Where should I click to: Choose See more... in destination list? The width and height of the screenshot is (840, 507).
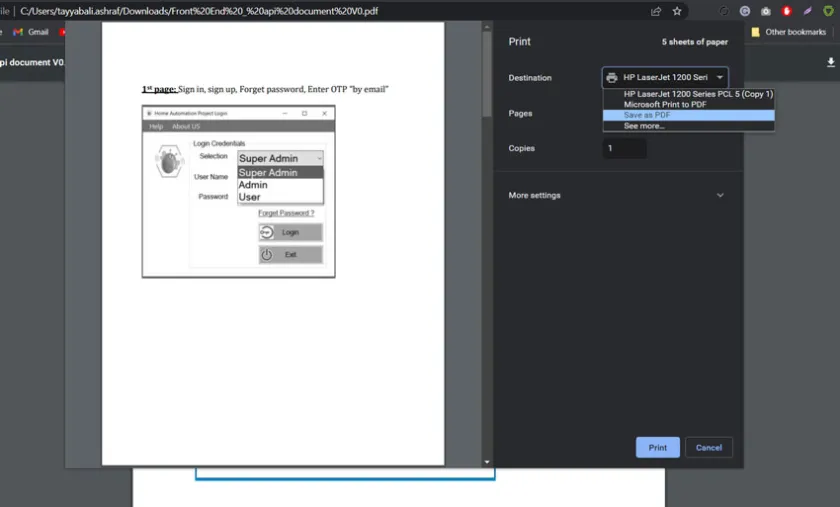[644, 126]
